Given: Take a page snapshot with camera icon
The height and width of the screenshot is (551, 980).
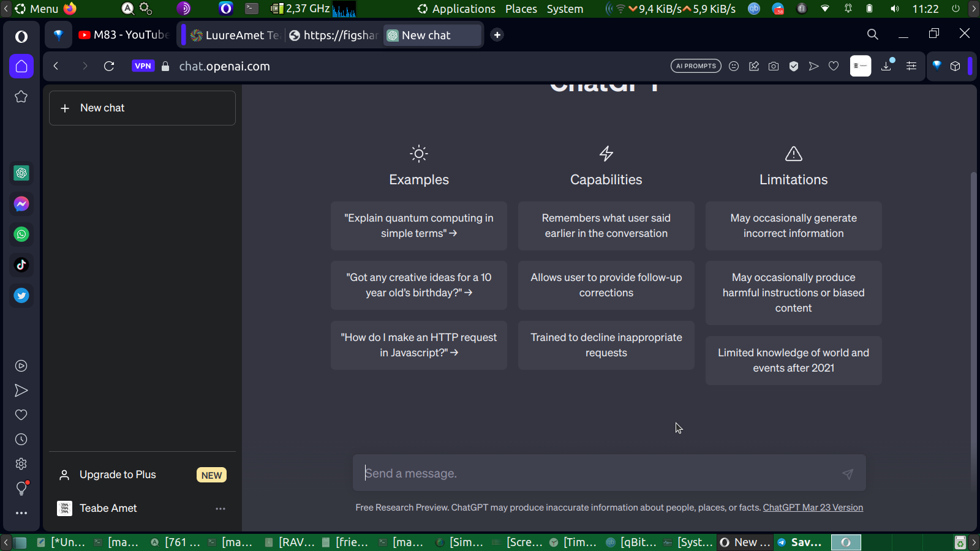Looking at the screenshot, I should [x=774, y=66].
